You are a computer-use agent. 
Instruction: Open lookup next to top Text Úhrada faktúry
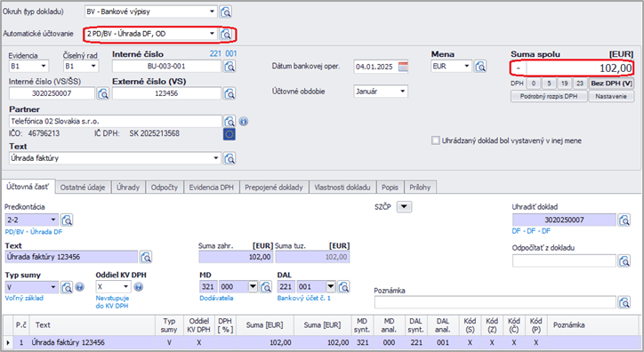tap(229, 158)
